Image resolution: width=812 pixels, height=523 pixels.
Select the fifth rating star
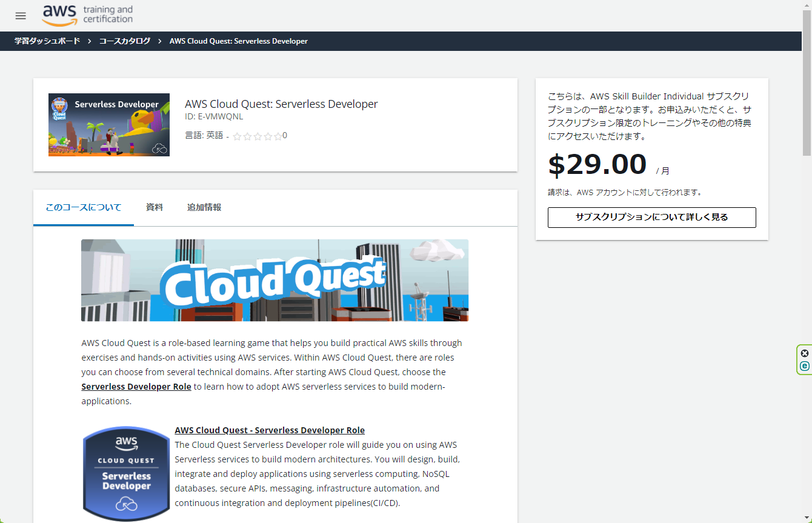click(x=278, y=136)
